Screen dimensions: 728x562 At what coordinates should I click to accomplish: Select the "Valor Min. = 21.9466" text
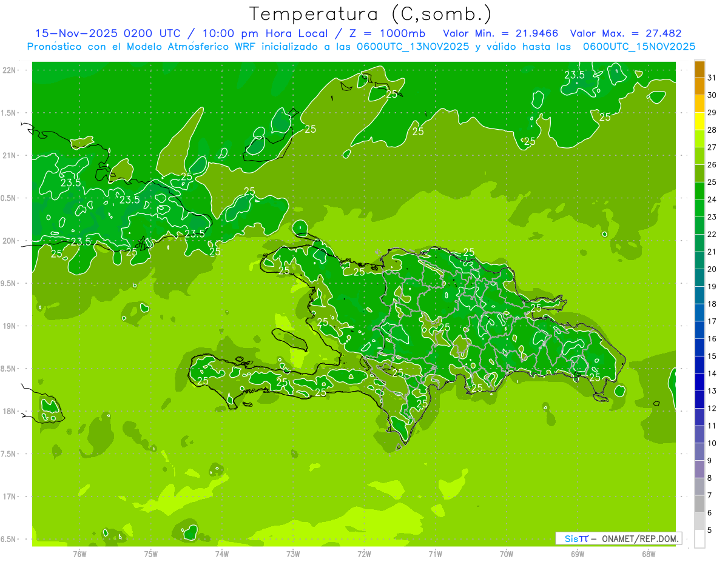(x=500, y=33)
